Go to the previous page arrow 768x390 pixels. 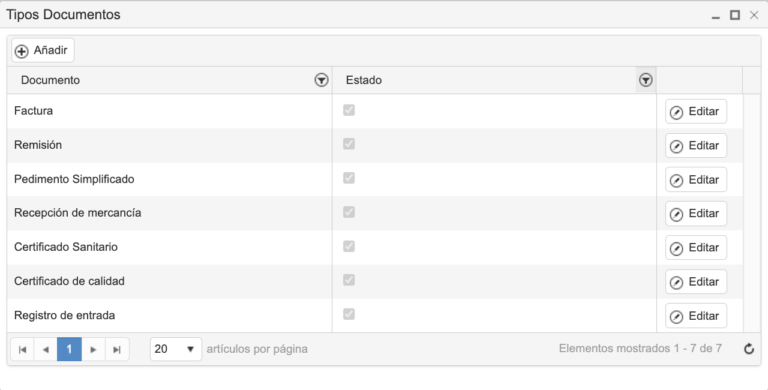tap(46, 349)
